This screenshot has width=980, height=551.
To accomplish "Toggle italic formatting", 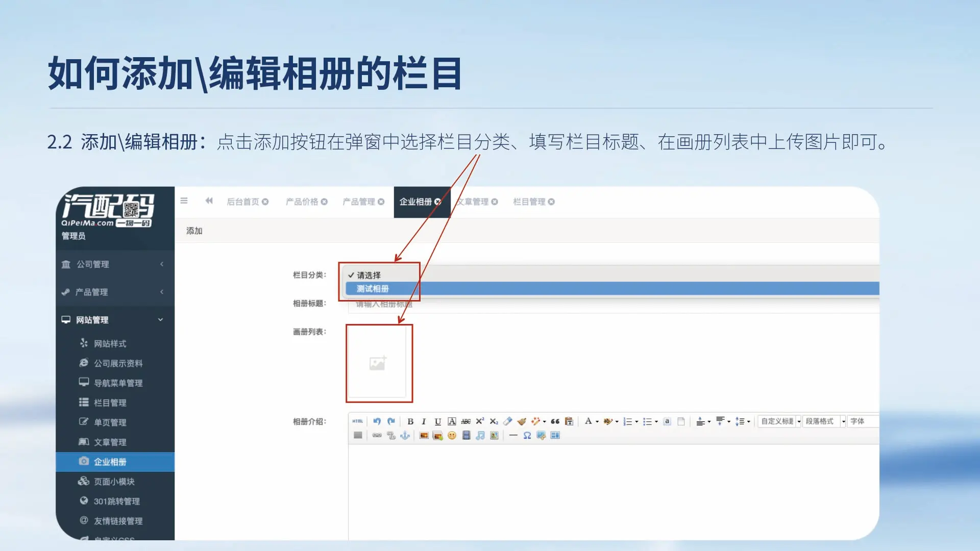I will tap(424, 421).
